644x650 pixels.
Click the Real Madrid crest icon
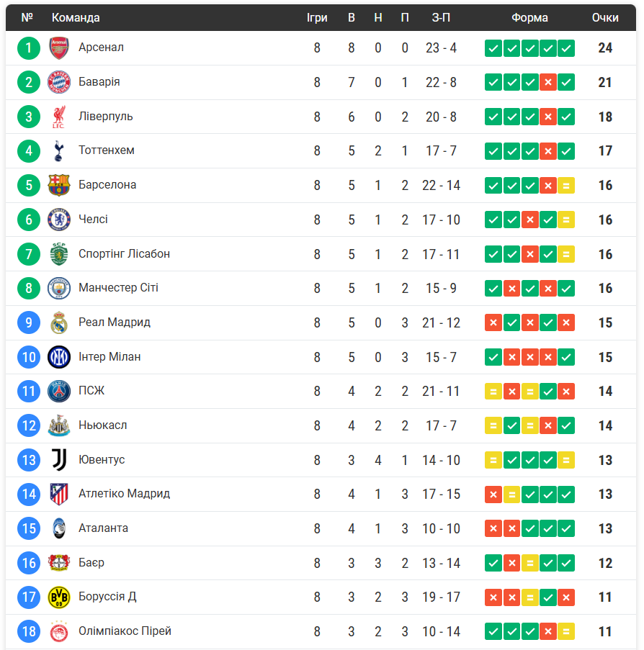tap(58, 322)
